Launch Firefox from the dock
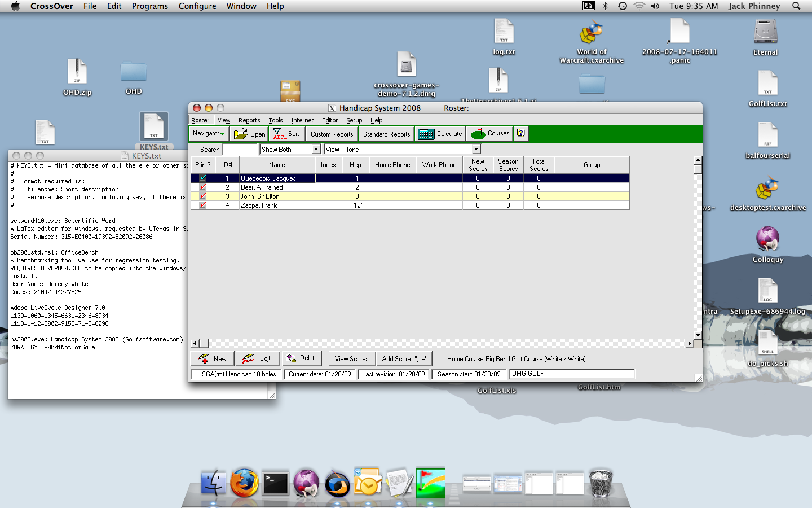This screenshot has height=508, width=812. tap(244, 483)
